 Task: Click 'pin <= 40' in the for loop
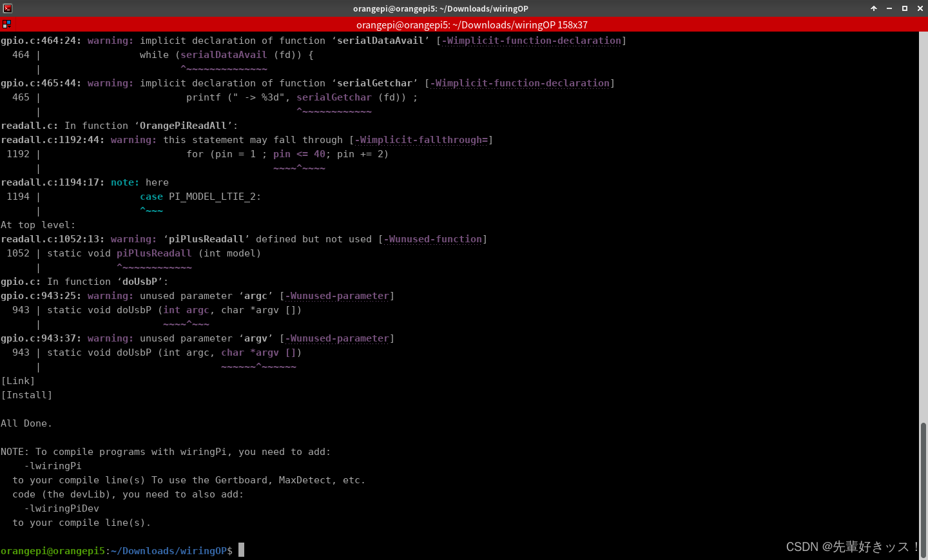click(299, 154)
